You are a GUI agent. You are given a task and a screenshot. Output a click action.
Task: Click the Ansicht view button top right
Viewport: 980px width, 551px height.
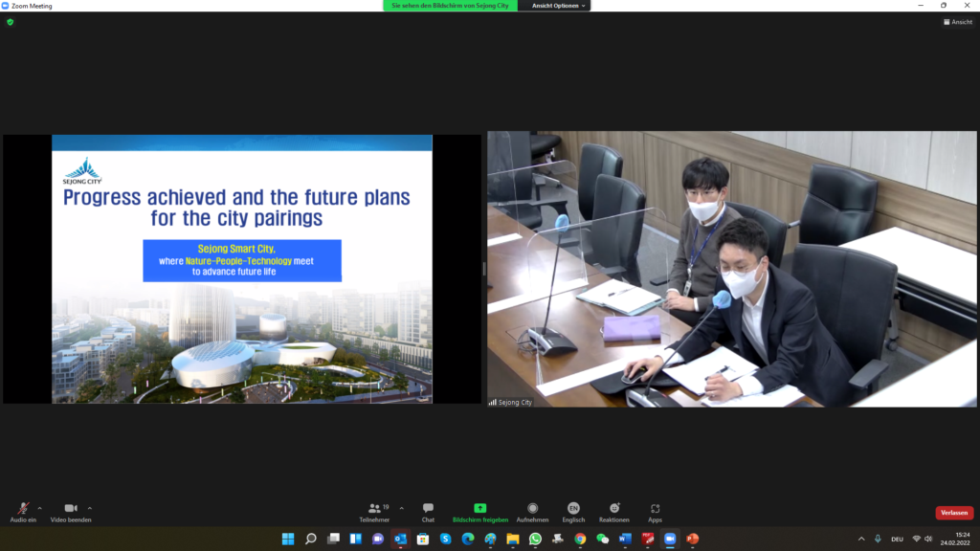(x=958, y=22)
